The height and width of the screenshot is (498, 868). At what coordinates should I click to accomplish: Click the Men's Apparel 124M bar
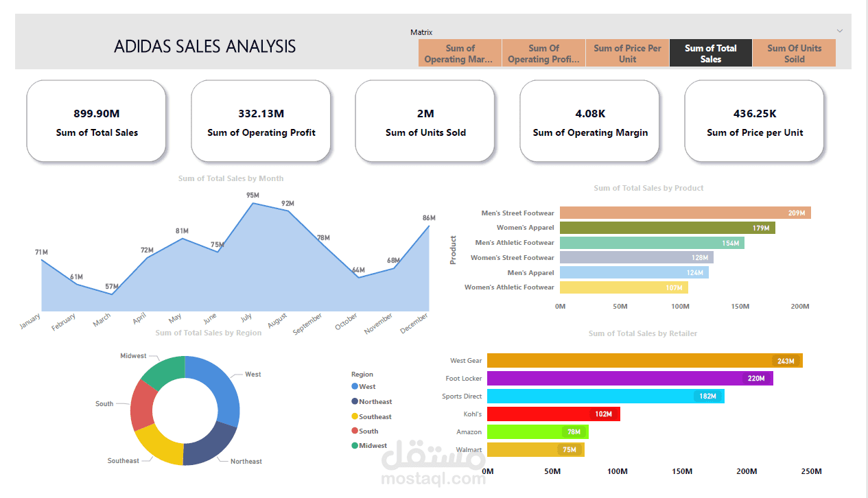(634, 273)
